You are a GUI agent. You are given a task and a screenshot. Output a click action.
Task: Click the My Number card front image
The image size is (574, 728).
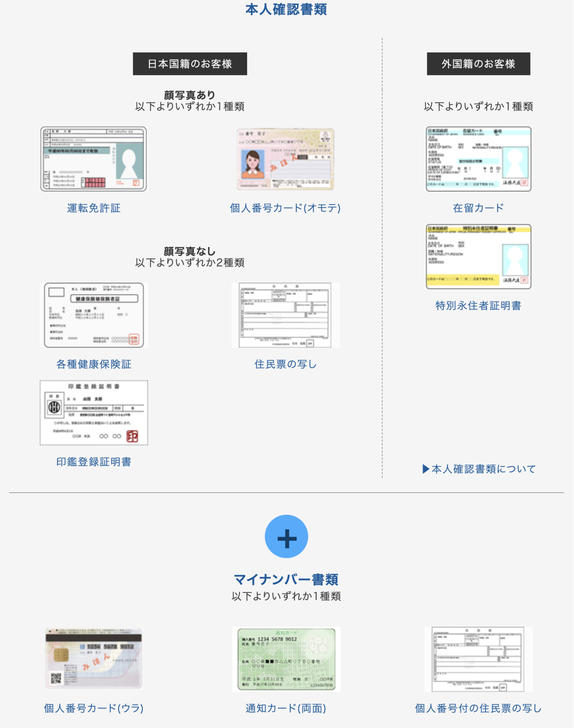pyautogui.click(x=285, y=159)
